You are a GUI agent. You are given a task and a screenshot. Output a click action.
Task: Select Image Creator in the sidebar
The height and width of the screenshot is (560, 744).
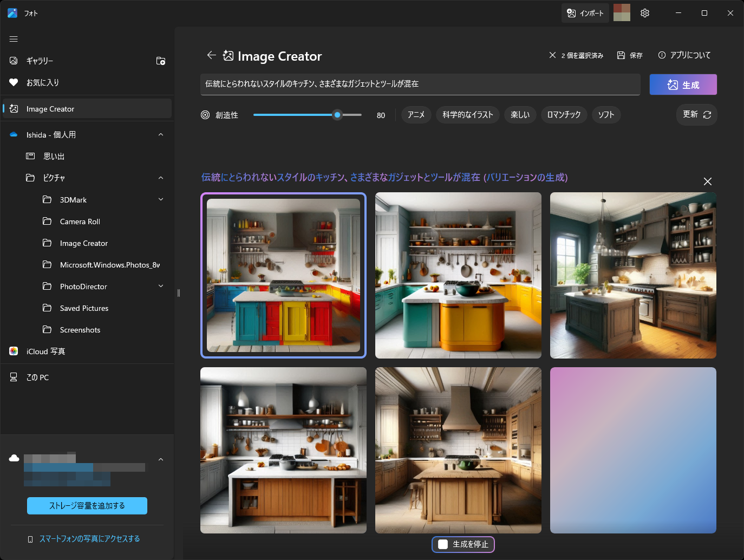[x=87, y=109]
